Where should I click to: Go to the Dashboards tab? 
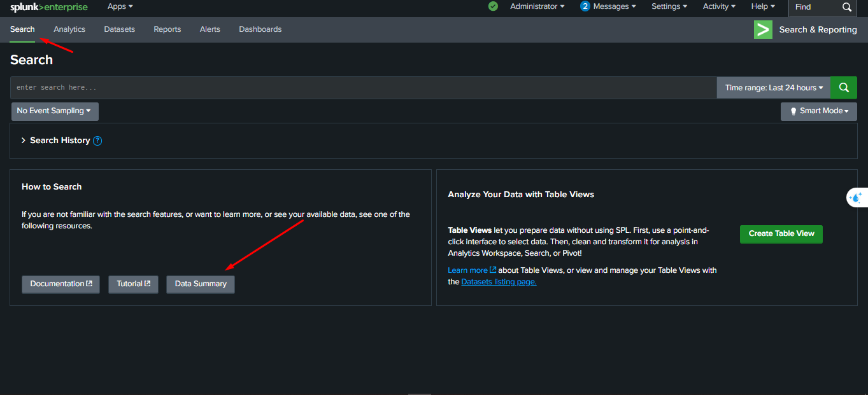(x=260, y=29)
